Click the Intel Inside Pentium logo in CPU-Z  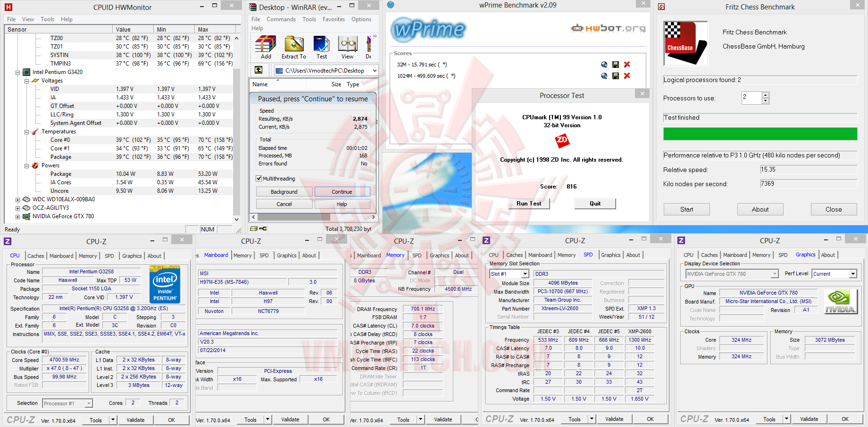[165, 284]
